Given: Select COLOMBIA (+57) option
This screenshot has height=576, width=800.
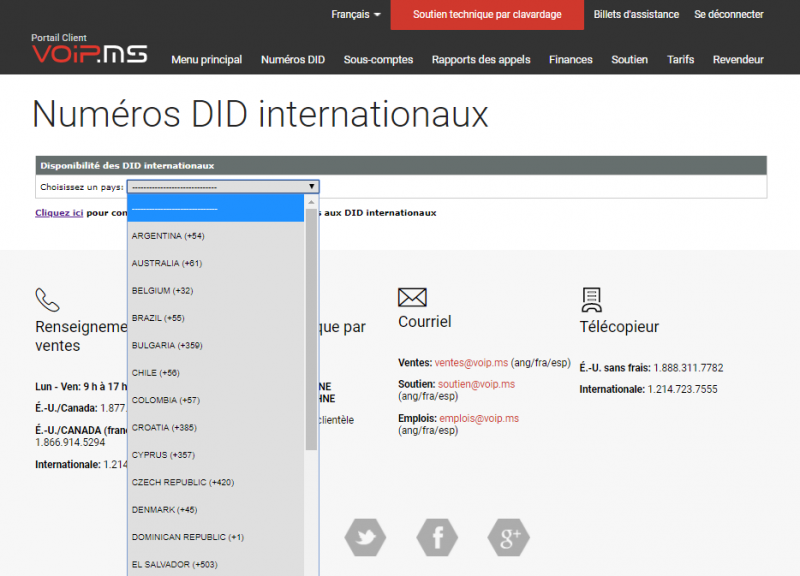Looking at the screenshot, I should (216, 400).
